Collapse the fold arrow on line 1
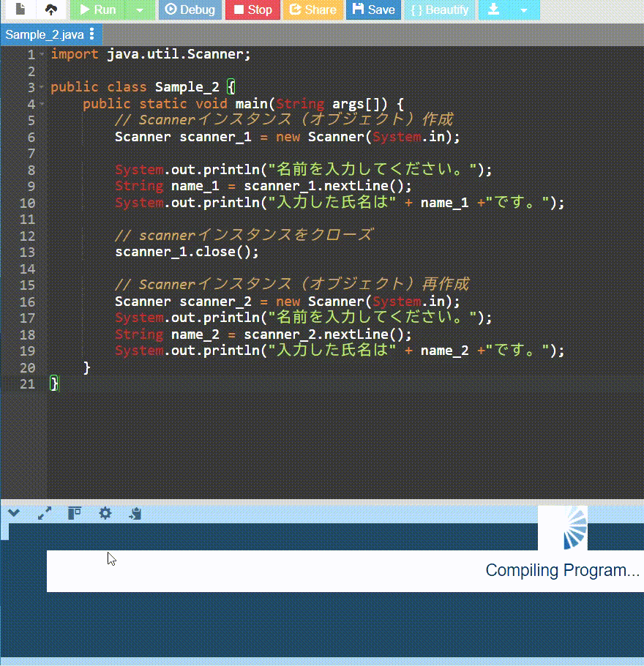This screenshot has height=666, width=644. click(x=42, y=54)
